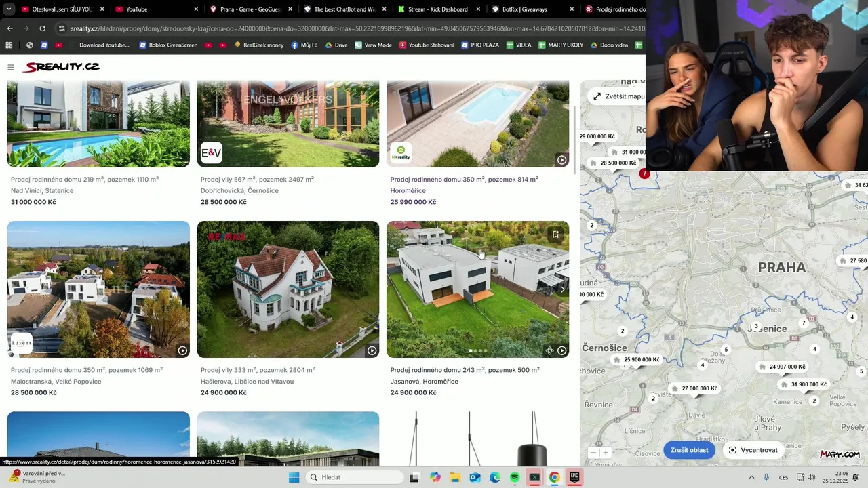Click the Sreality.cz logo
The image size is (868, 488).
coord(62,67)
